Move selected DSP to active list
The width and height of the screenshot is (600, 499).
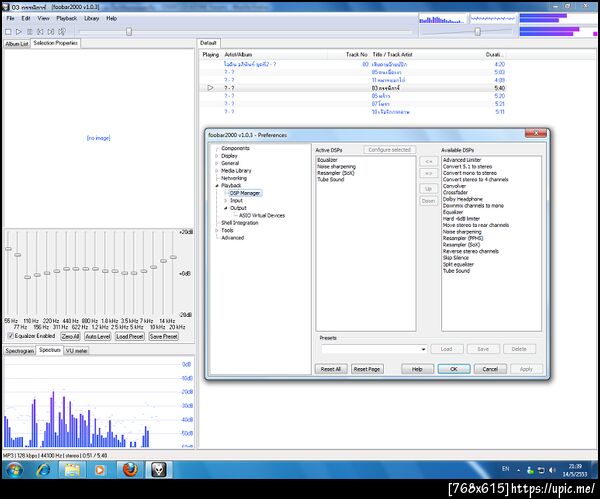coord(429,161)
